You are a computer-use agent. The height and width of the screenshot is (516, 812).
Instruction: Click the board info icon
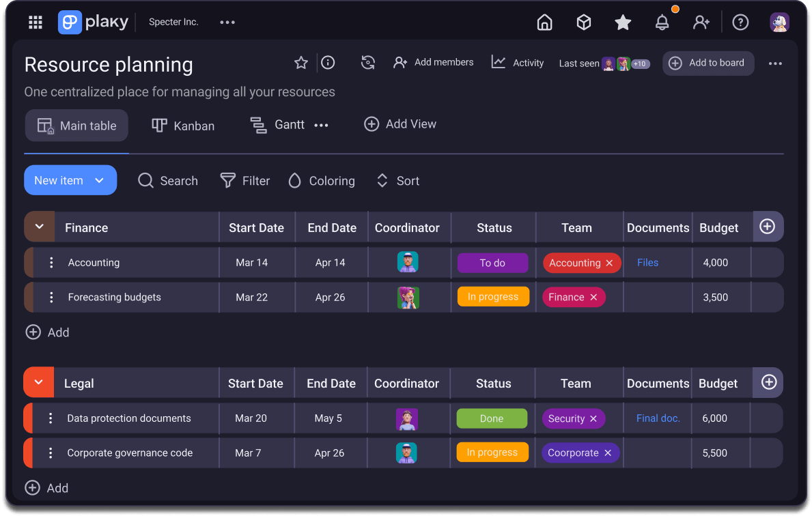click(328, 62)
